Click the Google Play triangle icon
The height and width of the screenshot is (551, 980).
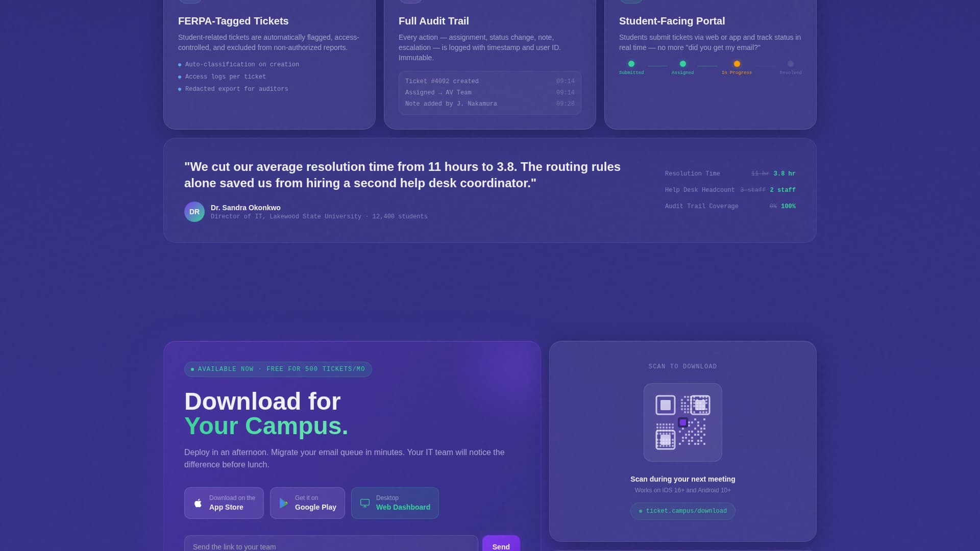(283, 503)
